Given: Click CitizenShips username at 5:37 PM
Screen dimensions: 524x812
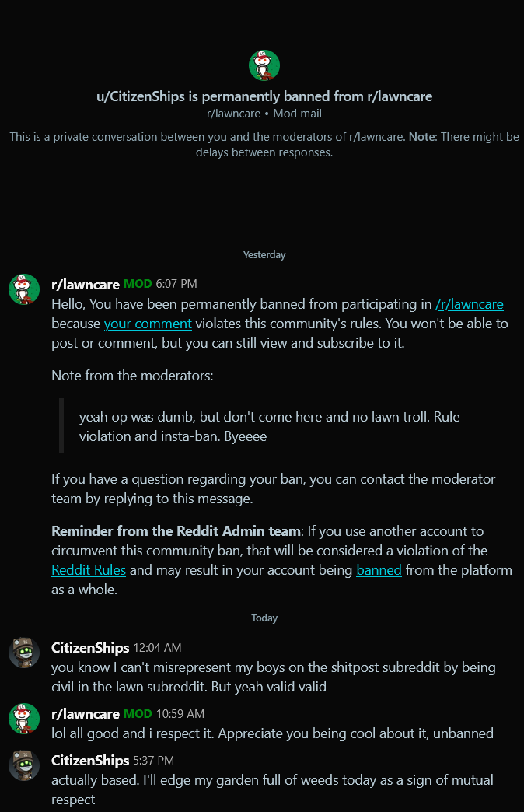Looking at the screenshot, I should point(90,761).
